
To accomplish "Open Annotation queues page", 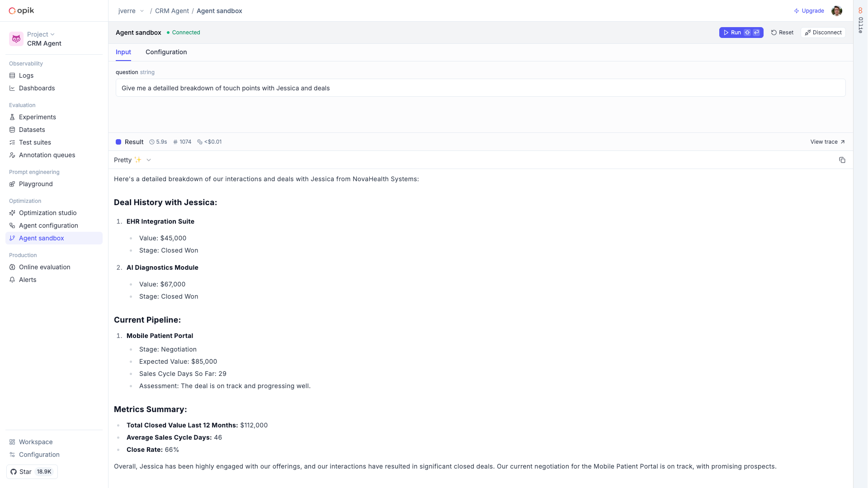I will [47, 155].
